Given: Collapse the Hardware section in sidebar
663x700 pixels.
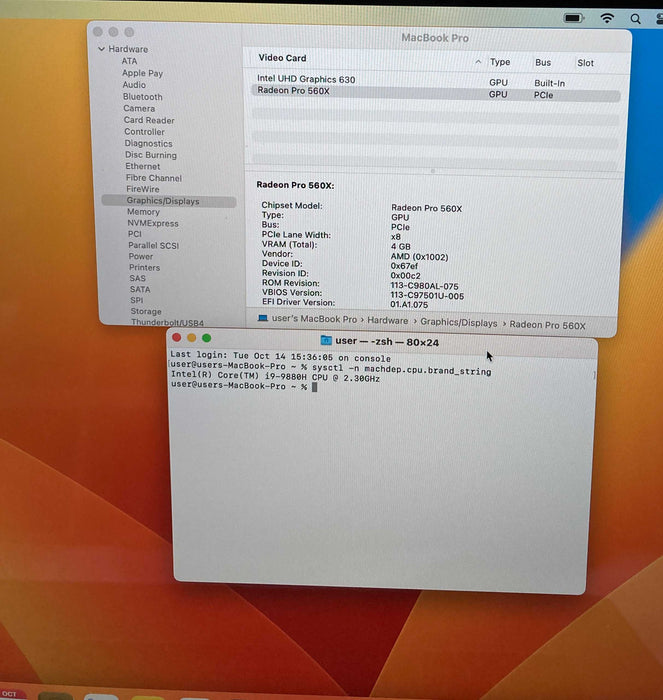Looking at the screenshot, I should [101, 49].
